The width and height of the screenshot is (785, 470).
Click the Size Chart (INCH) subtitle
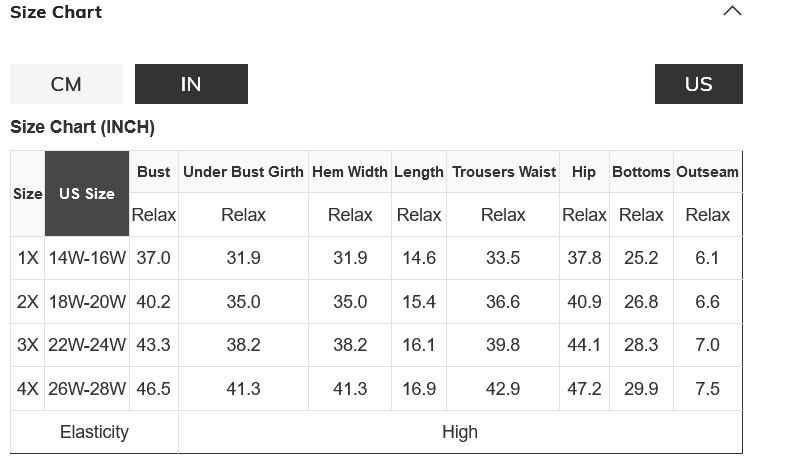(x=82, y=127)
